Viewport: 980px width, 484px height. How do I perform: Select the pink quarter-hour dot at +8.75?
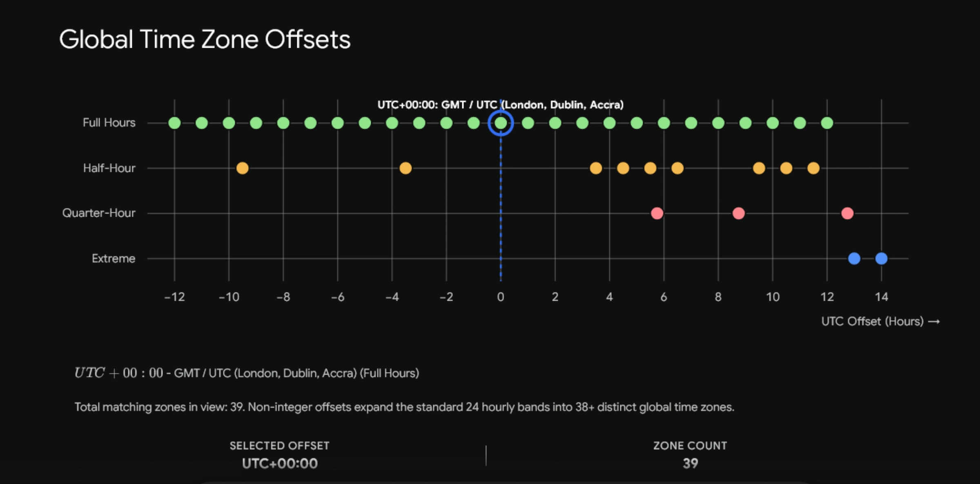pos(739,213)
